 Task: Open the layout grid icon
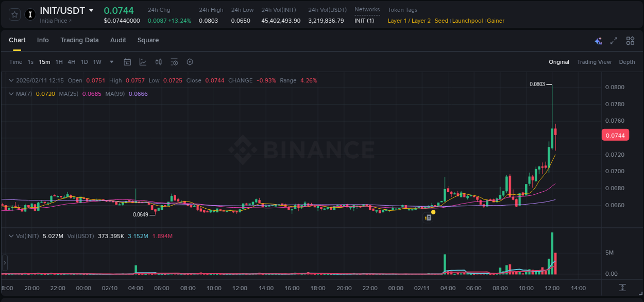click(630, 40)
